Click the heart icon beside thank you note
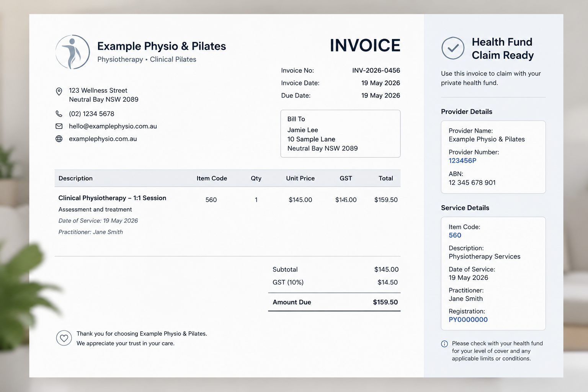Viewport: 588px width, 392px height. [64, 338]
